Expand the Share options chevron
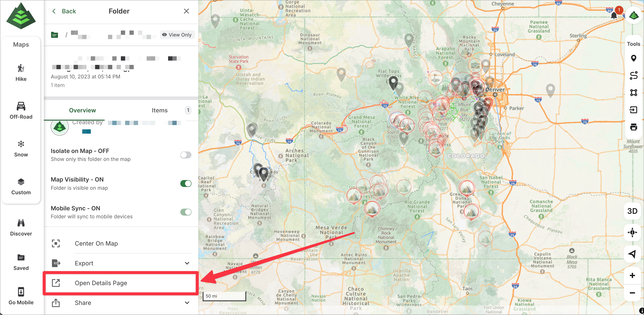The width and height of the screenshot is (644, 315). coord(187,303)
